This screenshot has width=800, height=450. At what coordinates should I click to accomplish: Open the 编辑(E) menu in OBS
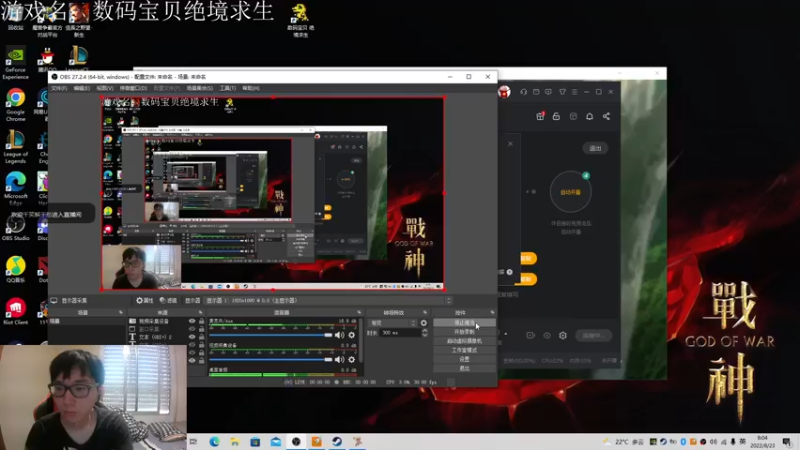[82, 88]
